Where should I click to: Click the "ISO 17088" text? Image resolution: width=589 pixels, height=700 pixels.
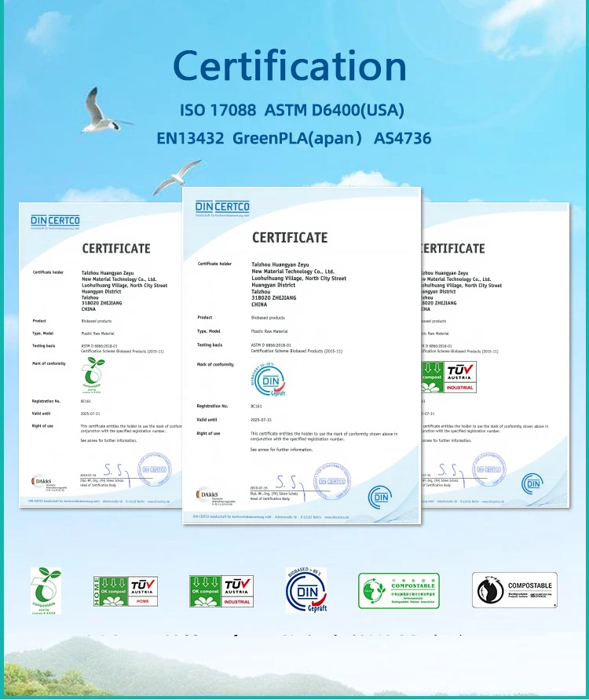pyautogui.click(x=218, y=110)
